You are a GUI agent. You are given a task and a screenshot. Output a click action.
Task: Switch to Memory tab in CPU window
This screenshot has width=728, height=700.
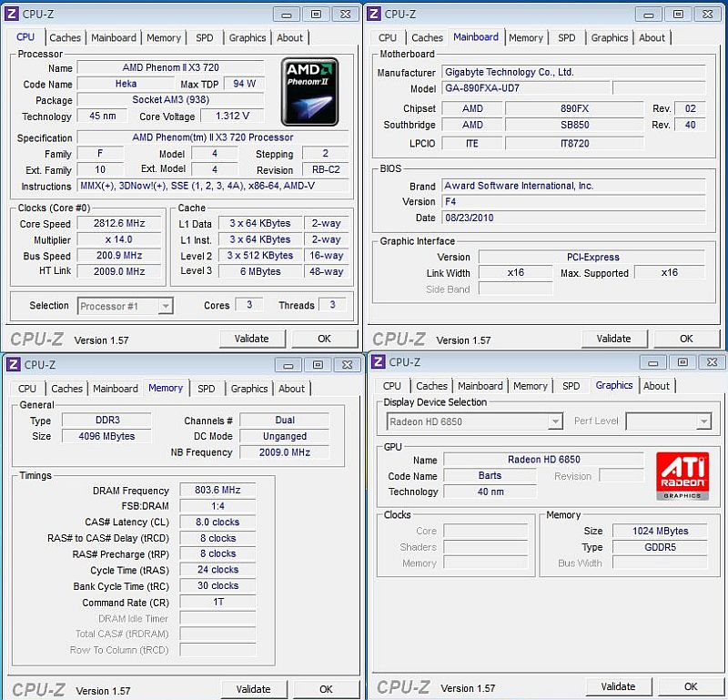coord(164,37)
